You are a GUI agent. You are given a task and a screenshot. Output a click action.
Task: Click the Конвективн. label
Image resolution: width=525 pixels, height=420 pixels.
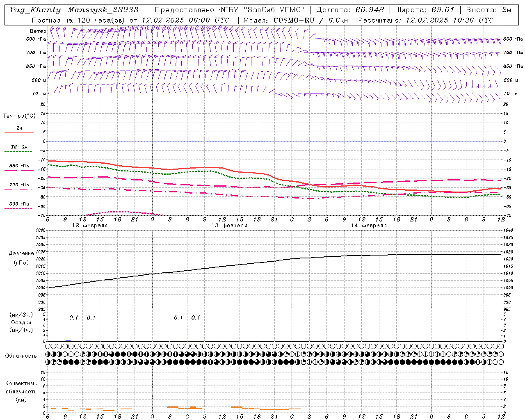[21, 383]
